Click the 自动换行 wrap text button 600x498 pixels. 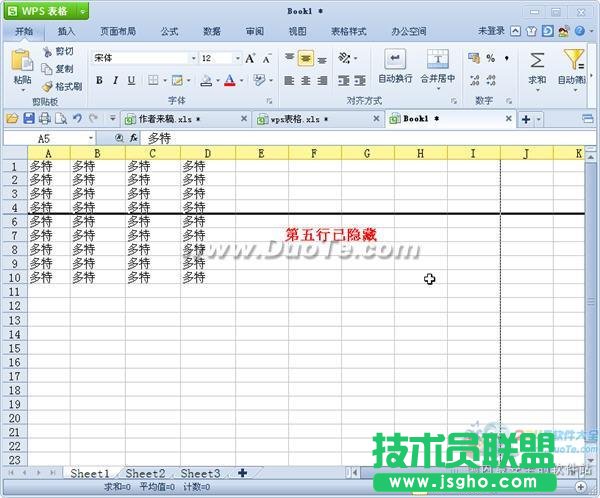pos(395,67)
